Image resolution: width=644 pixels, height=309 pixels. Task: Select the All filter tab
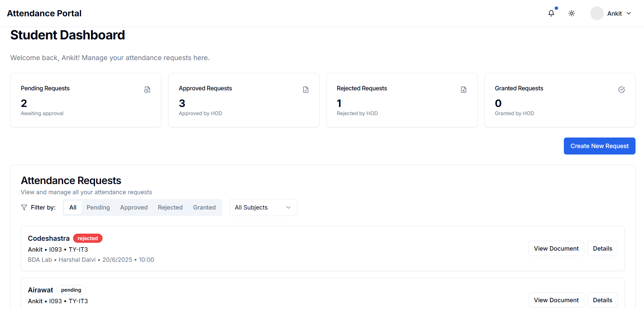point(73,207)
